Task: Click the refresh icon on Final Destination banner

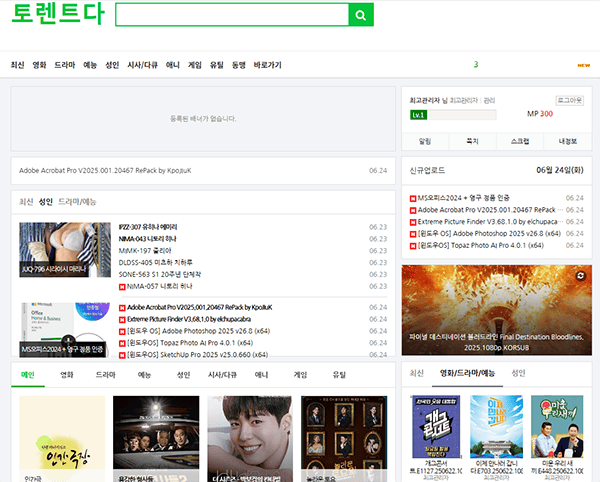Action: click(580, 276)
